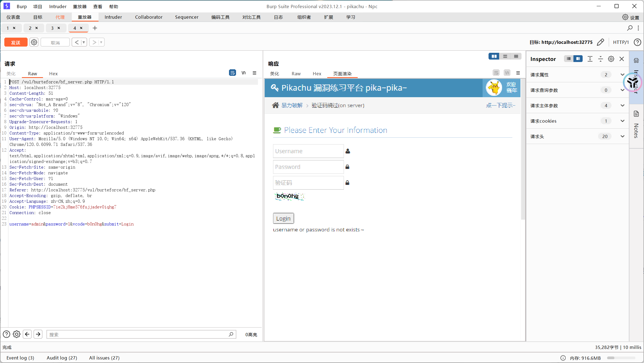
Task: Open the Intruder main tab
Action: tap(113, 17)
